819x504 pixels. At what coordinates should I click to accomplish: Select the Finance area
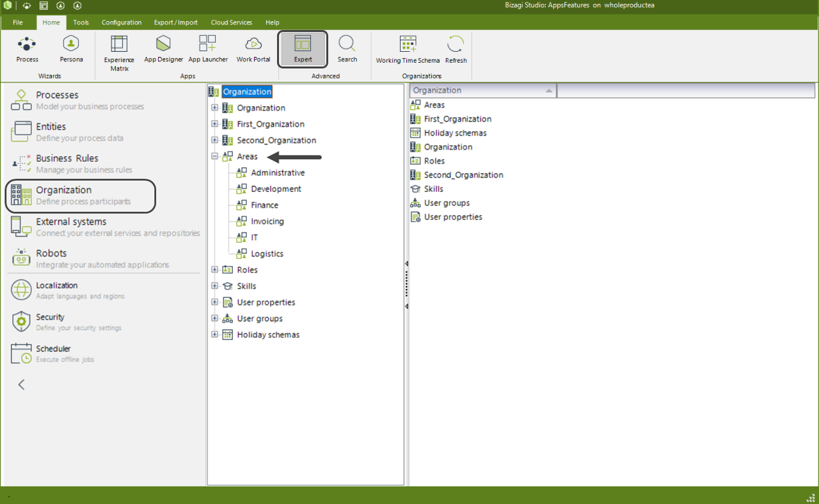point(264,205)
